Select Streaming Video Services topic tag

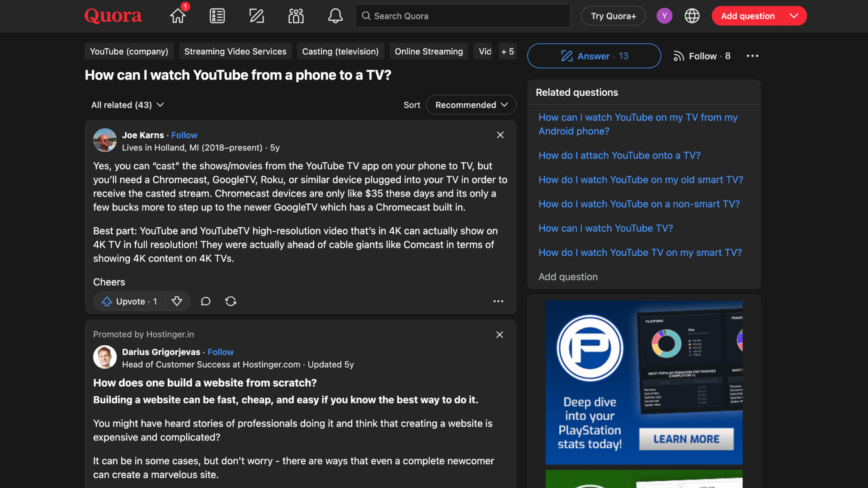(235, 52)
